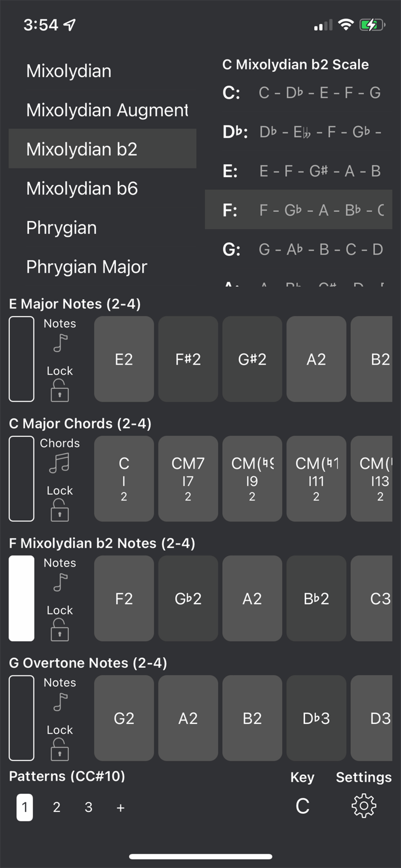The height and width of the screenshot is (868, 401).
Task: Enable the E Major Notes row strip
Action: pyautogui.click(x=21, y=359)
